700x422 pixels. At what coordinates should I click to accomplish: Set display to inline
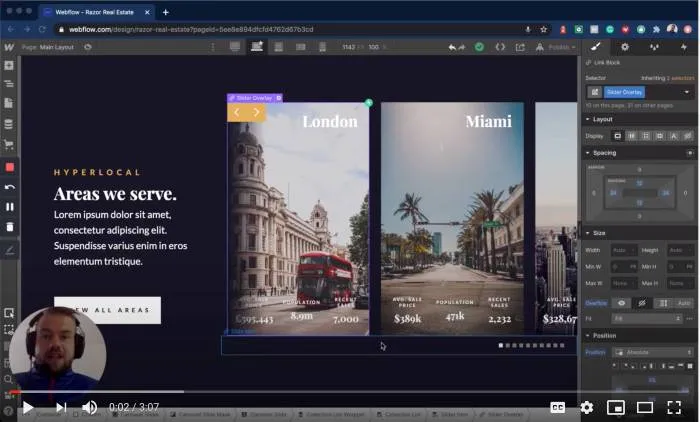coord(674,136)
